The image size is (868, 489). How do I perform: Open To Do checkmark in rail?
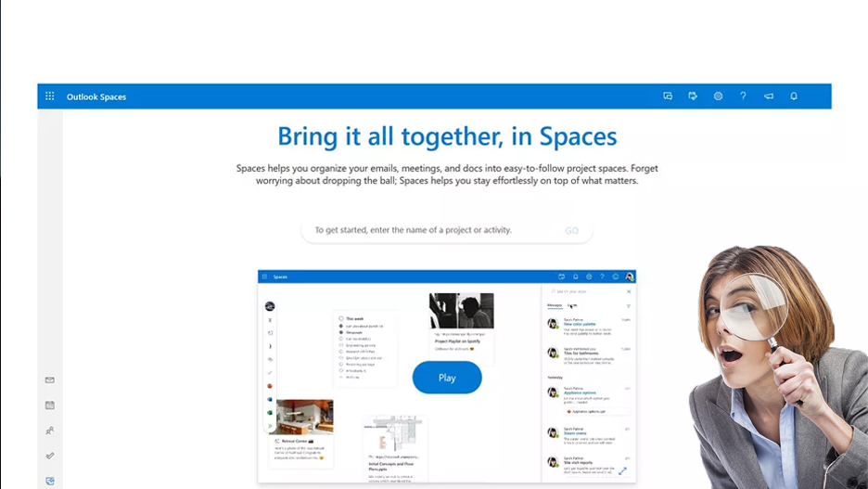50,456
